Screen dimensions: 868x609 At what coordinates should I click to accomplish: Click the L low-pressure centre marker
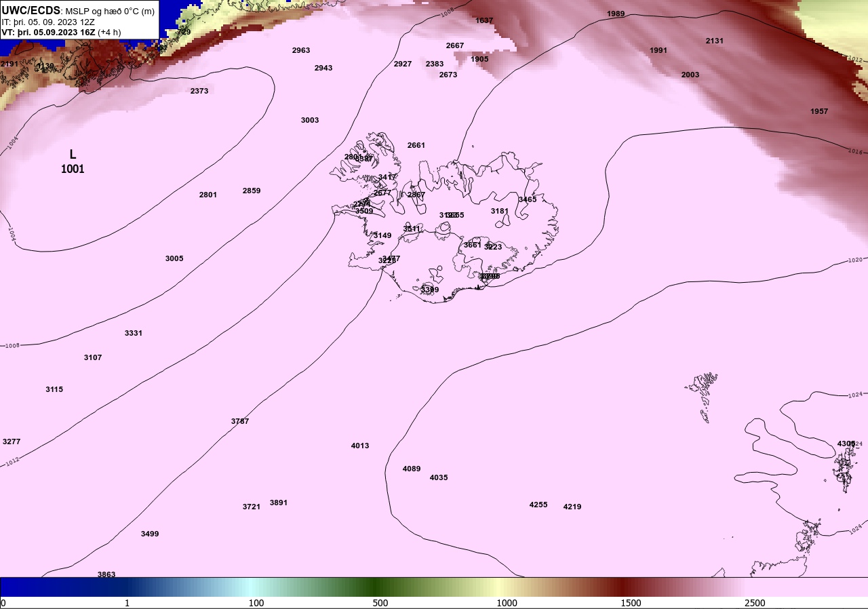pos(73,155)
